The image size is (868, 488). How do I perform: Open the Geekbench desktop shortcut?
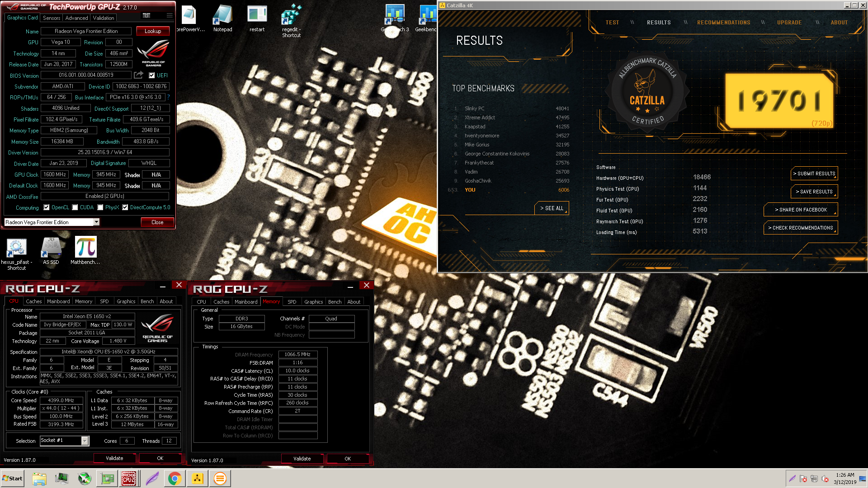point(426,19)
